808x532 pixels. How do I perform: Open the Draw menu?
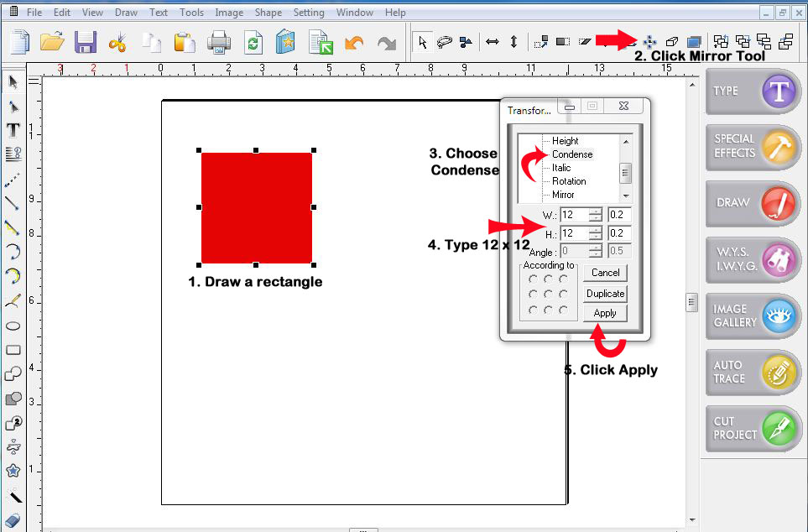click(126, 13)
